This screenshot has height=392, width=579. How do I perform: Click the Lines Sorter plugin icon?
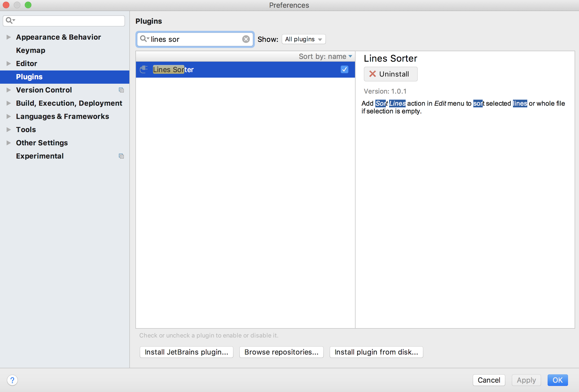[144, 69]
